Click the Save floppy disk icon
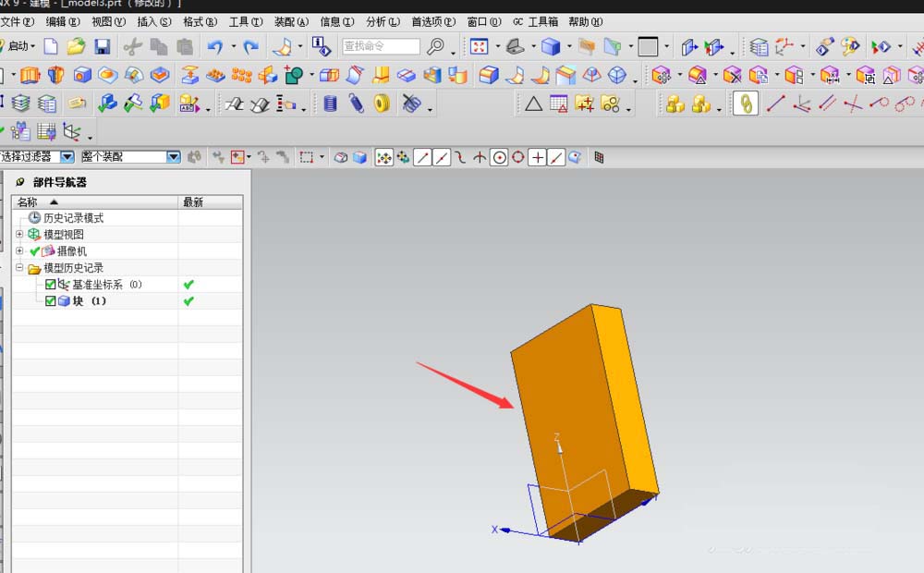 [x=103, y=46]
